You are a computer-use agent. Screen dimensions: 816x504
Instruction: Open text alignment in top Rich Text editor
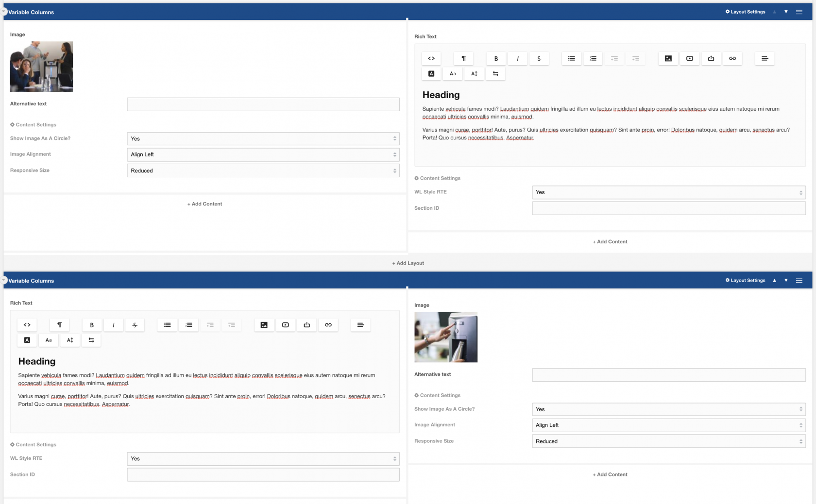(765, 58)
